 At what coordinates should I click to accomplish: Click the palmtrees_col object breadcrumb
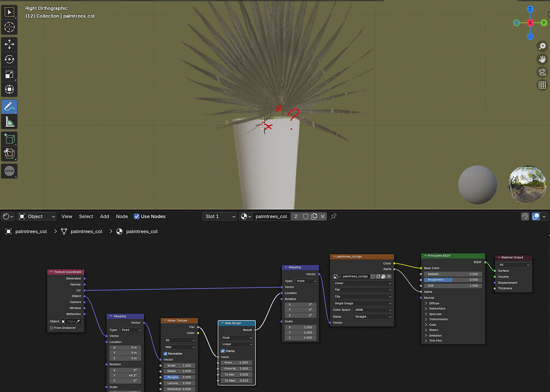coord(26,231)
